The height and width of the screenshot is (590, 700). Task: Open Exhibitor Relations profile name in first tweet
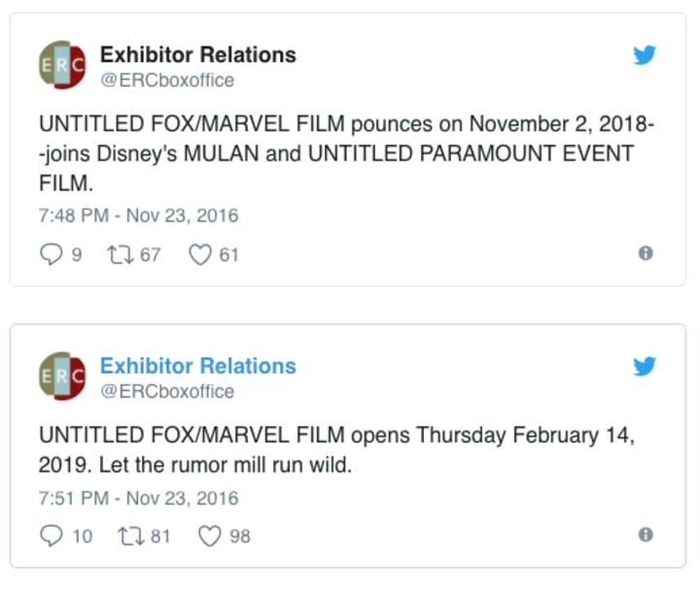point(197,54)
